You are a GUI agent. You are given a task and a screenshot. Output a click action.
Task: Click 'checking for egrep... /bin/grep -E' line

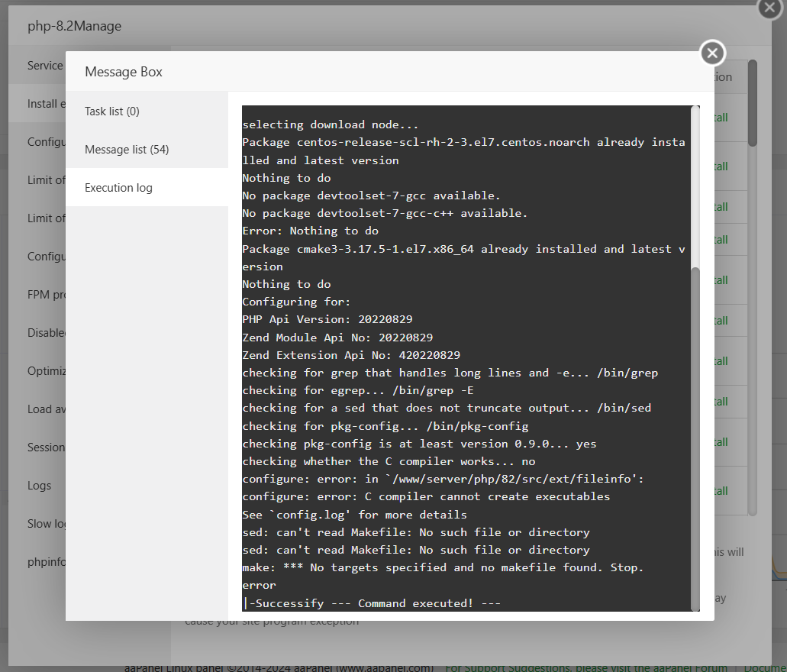click(x=358, y=389)
